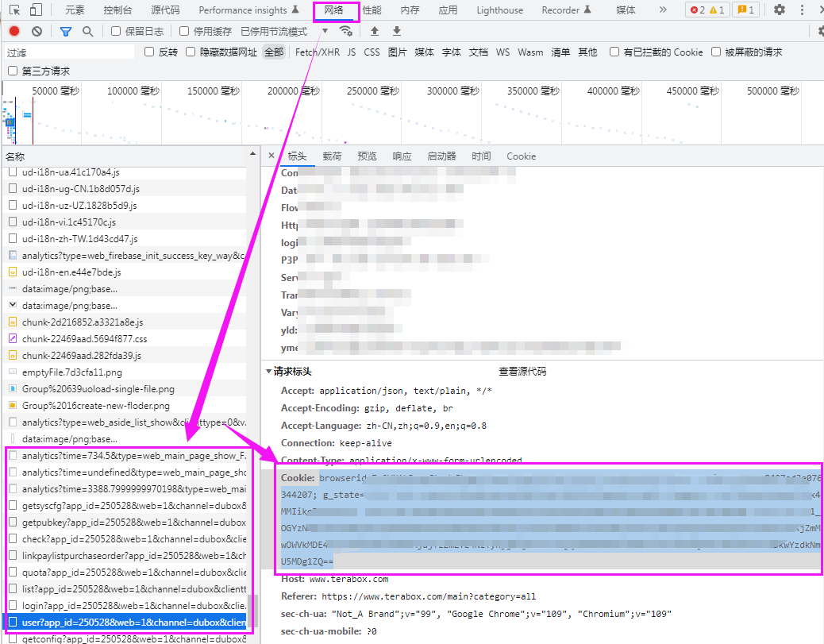Click the 过滤 filter text field

pos(70,52)
